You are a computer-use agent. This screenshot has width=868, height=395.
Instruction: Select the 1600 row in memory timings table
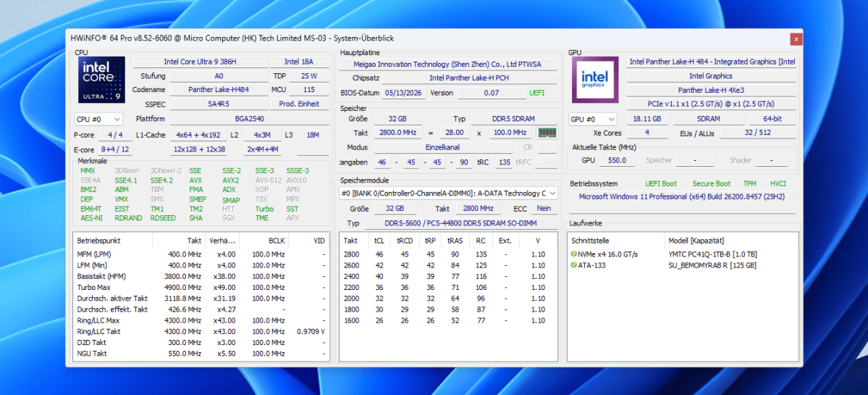(x=448, y=320)
